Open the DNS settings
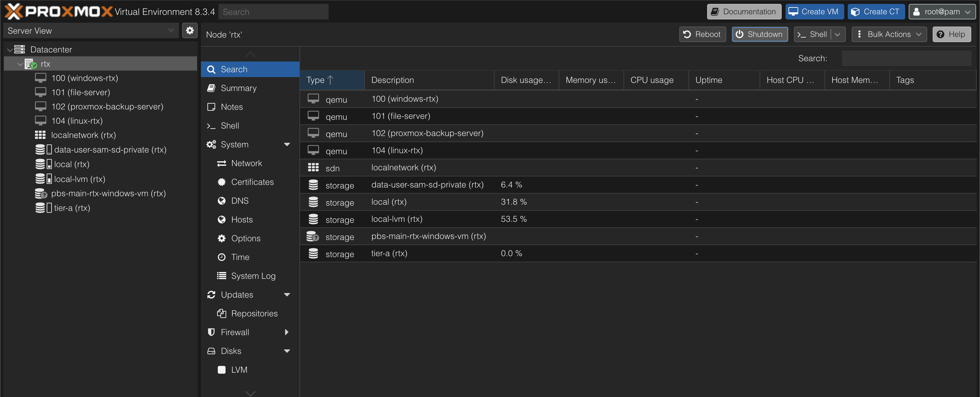Image resolution: width=980 pixels, height=397 pixels. [250, 201]
